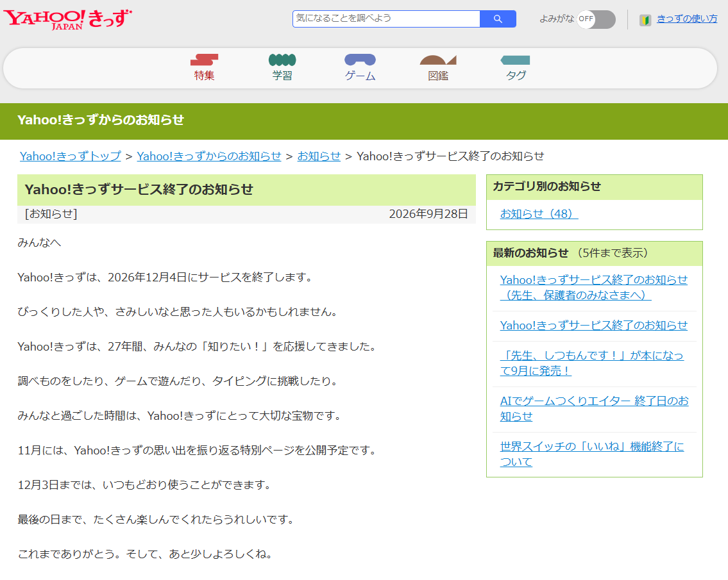Click the カテゴリ別のお知らせ sidebar heading
Viewport: 728px width, 580px height.
coord(547,186)
